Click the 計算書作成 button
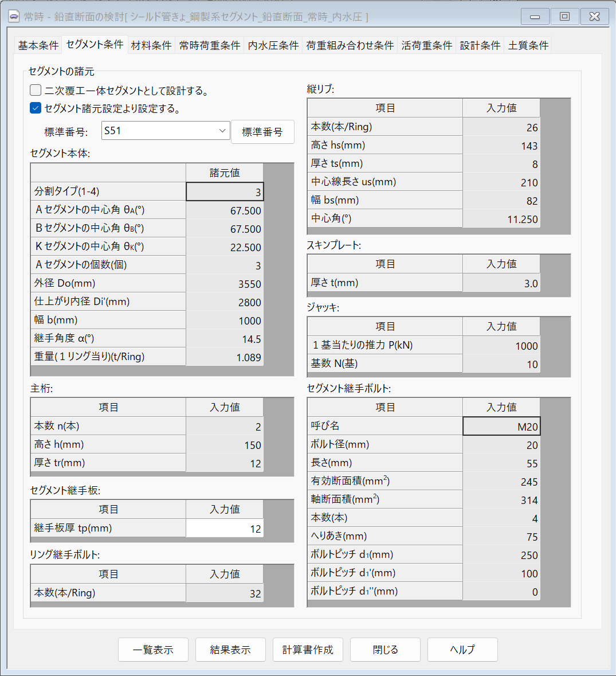 click(x=308, y=650)
